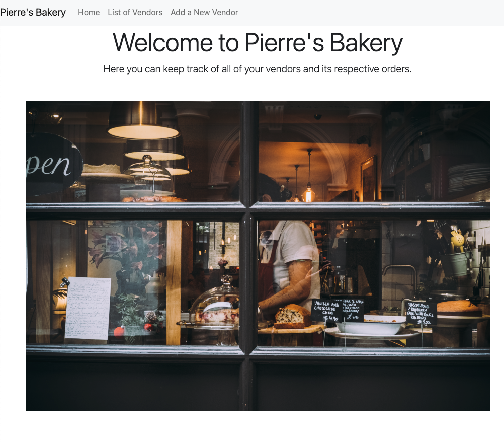Image resolution: width=504 pixels, height=442 pixels.
Task: Click the Pear & Apple chalk price sign
Action: click(x=353, y=310)
